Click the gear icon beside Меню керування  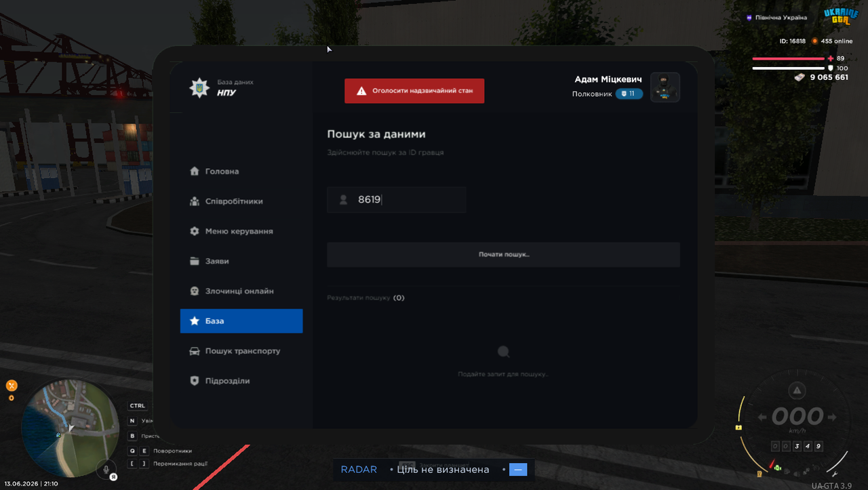(195, 231)
